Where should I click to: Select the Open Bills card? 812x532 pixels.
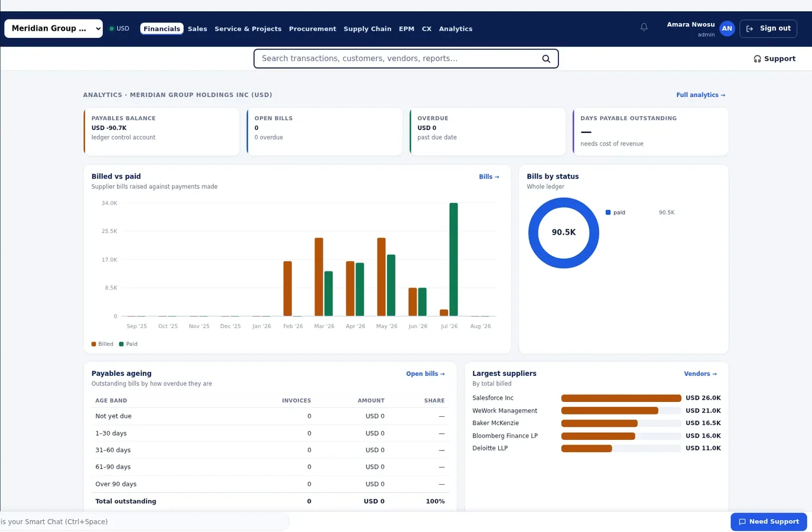point(324,131)
